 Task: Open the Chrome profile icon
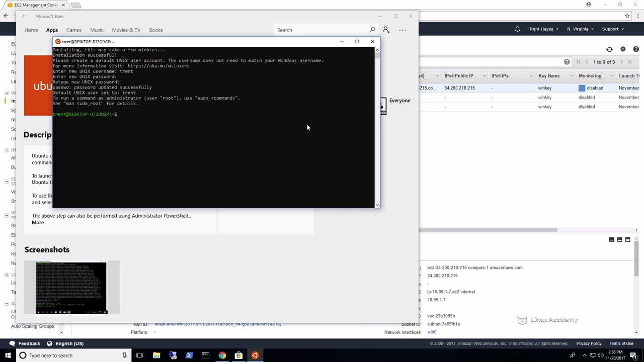589,5
